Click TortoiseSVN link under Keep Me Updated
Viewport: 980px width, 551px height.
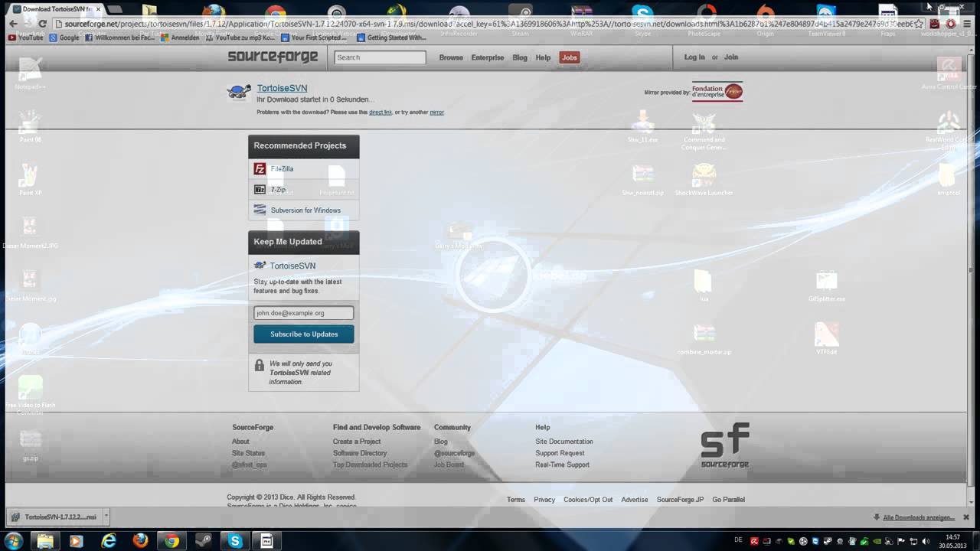292,266
